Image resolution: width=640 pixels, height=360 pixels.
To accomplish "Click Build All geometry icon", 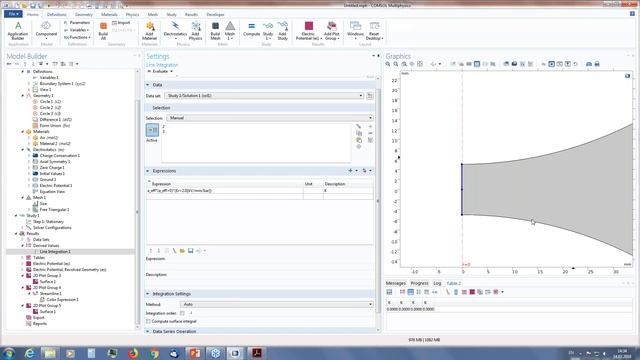I will [103, 31].
